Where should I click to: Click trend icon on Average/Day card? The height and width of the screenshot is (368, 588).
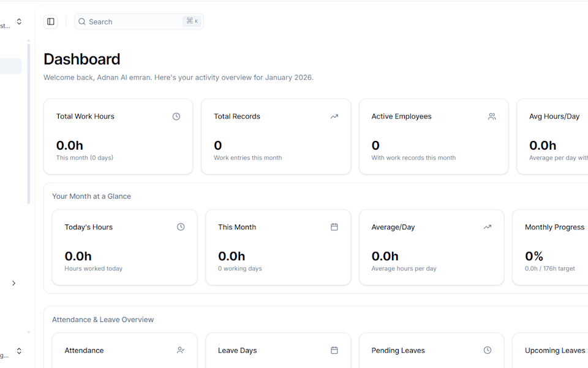[x=488, y=227]
